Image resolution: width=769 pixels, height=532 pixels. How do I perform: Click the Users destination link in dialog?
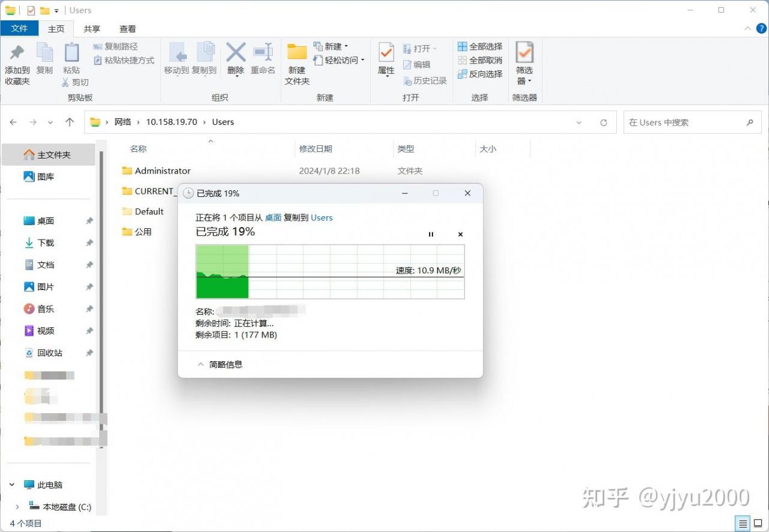point(321,217)
